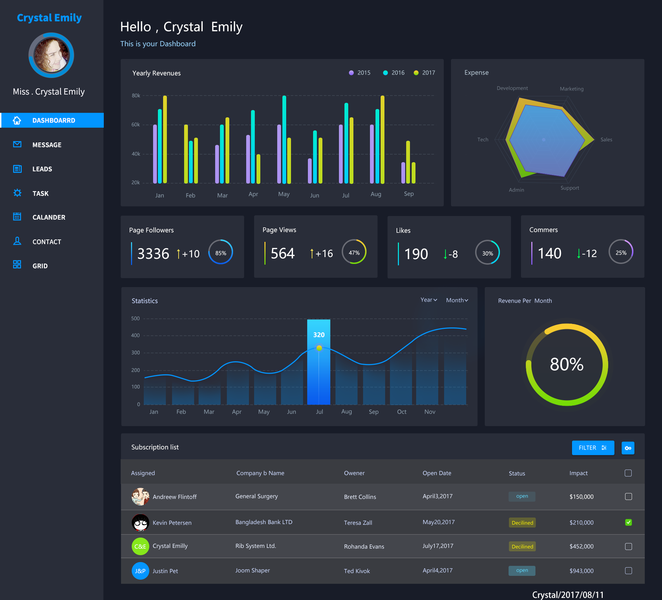Image resolution: width=662 pixels, height=600 pixels.
Task: Uncheck the Kevin Petersen row checkbox
Action: click(x=628, y=522)
